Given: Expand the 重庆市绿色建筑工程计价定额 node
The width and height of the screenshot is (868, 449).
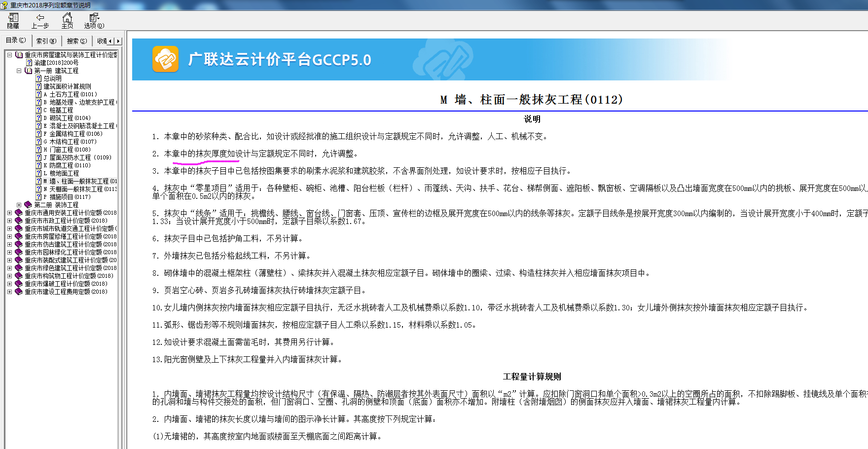Looking at the screenshot, I should pos(9,268).
